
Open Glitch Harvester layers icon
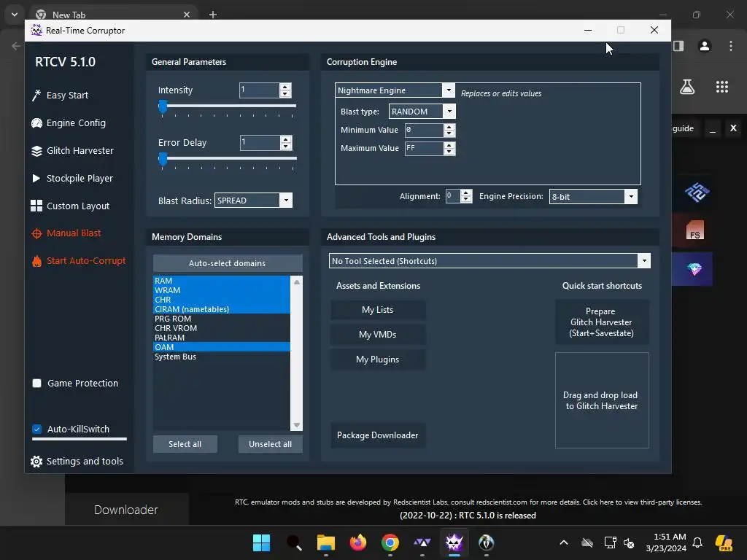[x=36, y=151]
